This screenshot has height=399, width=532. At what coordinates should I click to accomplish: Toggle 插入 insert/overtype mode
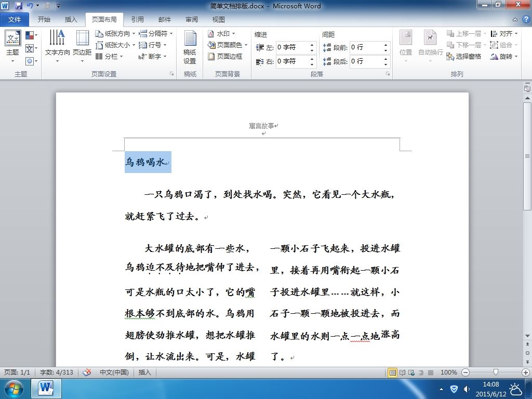pyautogui.click(x=144, y=372)
